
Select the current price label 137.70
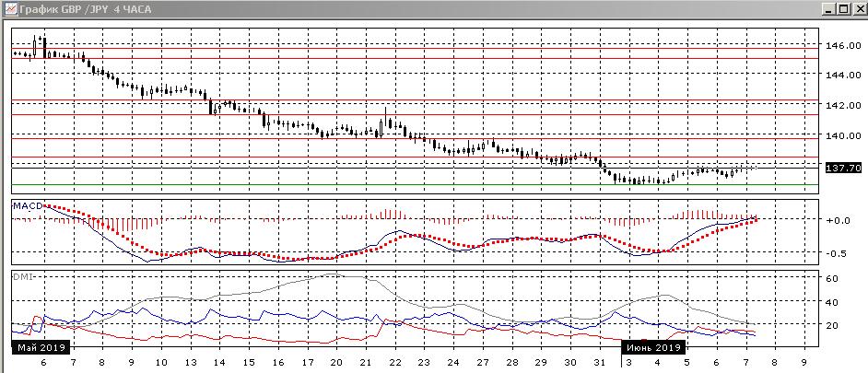(843, 169)
